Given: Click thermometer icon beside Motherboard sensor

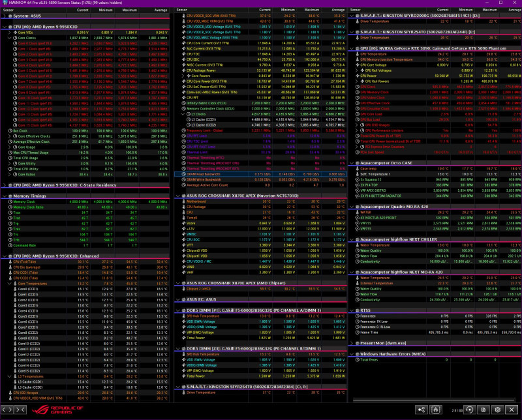Looking at the screenshot, I should coord(183,202).
